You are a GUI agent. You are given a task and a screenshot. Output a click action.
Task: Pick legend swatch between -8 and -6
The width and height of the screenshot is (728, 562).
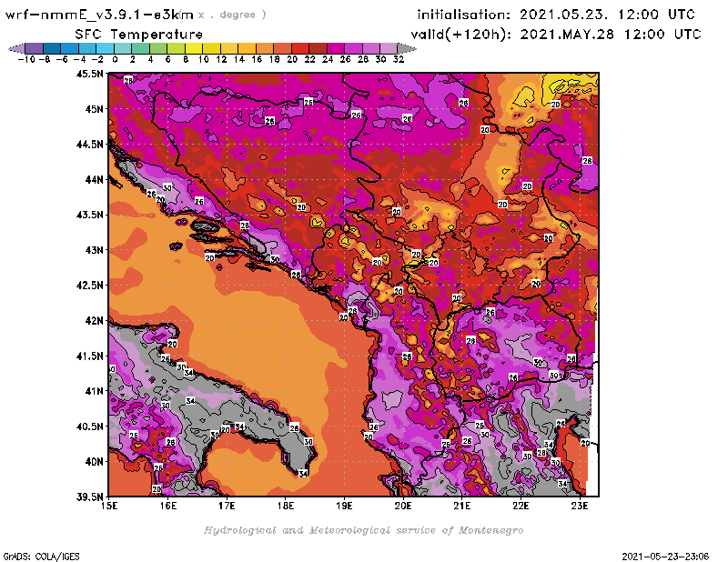[52, 48]
